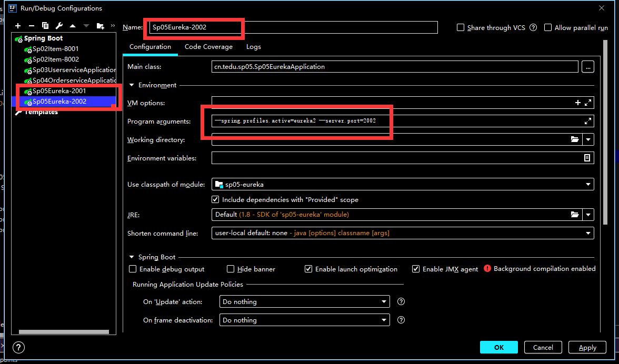Switch to Logs tab
Image resolution: width=619 pixels, height=364 pixels.
(x=254, y=46)
